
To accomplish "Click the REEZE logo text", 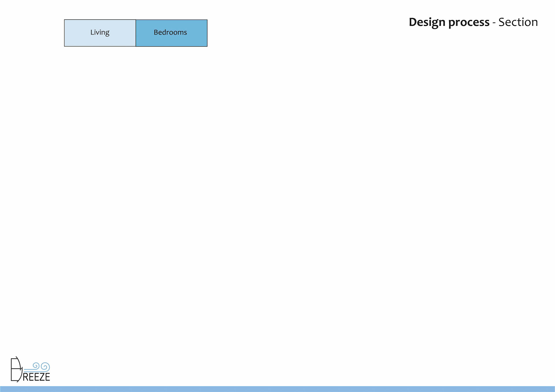I will tap(36, 377).
